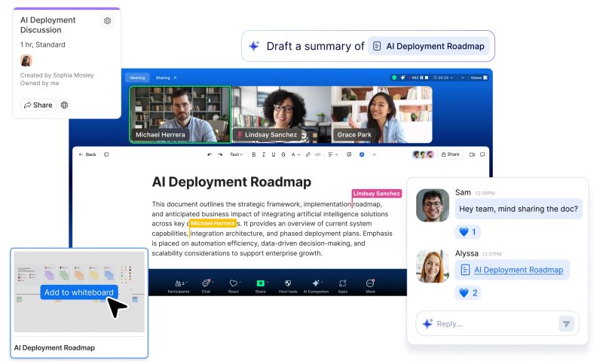Go Back from the document

87,154
